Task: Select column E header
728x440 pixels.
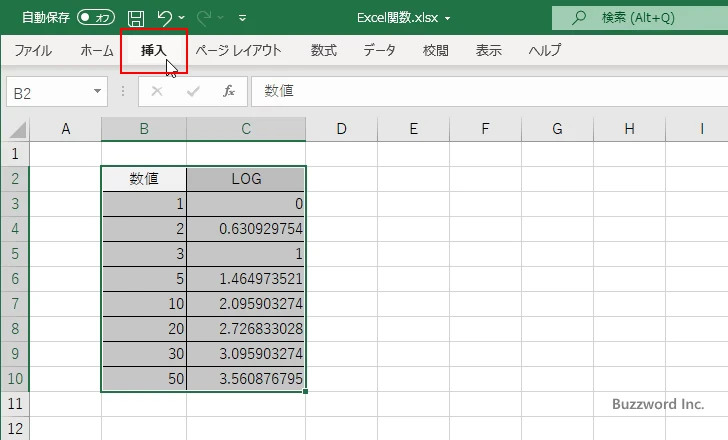Action: pyautogui.click(x=413, y=129)
